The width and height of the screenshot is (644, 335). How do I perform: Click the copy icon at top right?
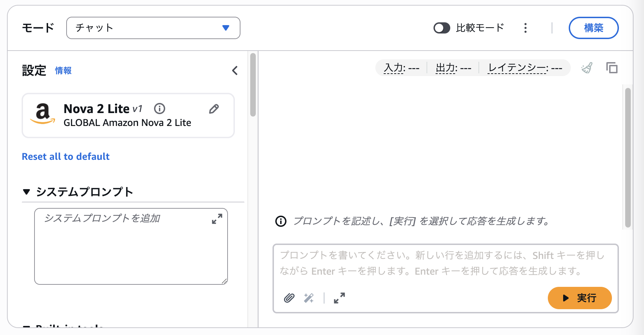(x=612, y=68)
